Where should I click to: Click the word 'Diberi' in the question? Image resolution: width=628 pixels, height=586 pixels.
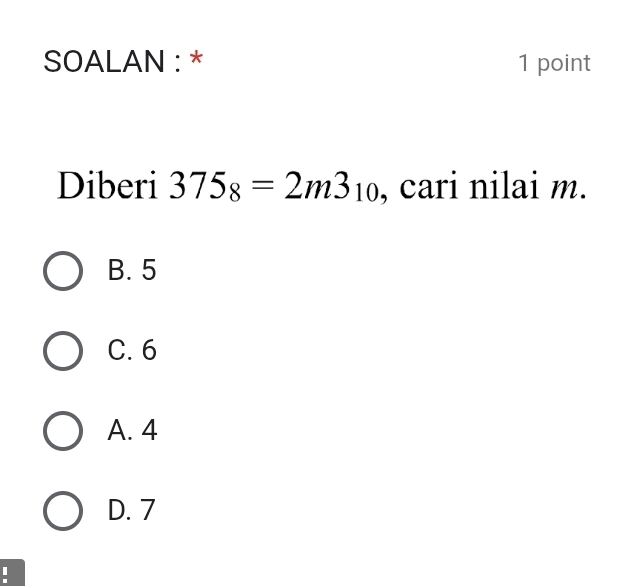click(x=106, y=185)
